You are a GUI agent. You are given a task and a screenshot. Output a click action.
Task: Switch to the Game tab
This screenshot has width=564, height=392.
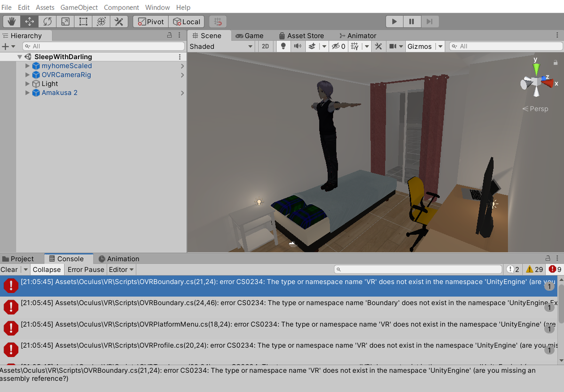(x=250, y=36)
